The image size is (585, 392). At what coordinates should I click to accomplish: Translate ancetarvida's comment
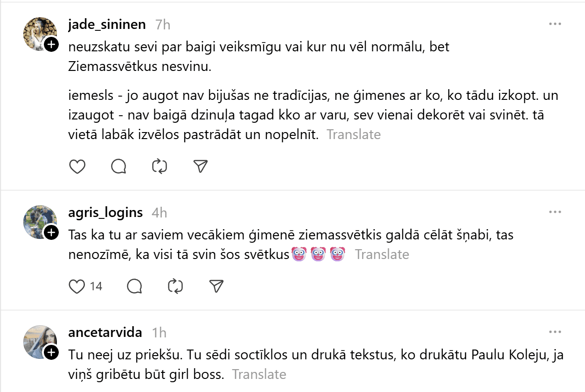[x=259, y=374]
